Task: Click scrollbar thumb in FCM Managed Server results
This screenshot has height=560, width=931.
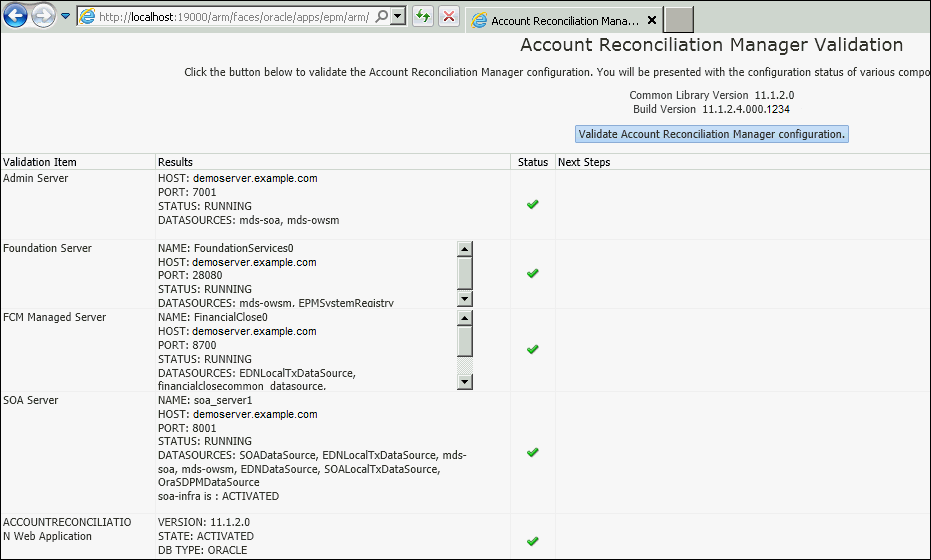Action: click(x=465, y=341)
